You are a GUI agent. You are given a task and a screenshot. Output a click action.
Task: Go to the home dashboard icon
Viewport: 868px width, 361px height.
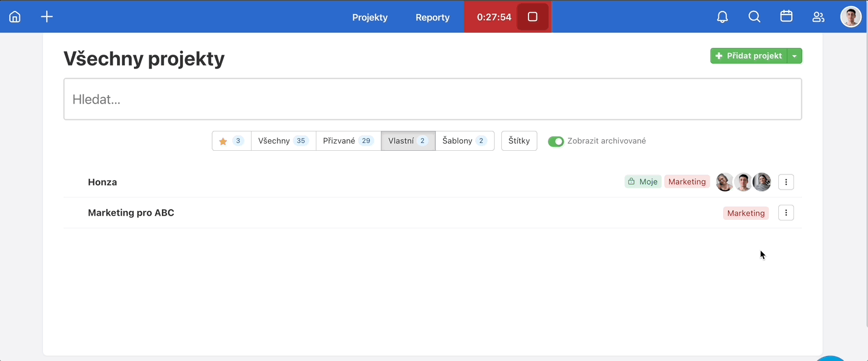(x=15, y=17)
